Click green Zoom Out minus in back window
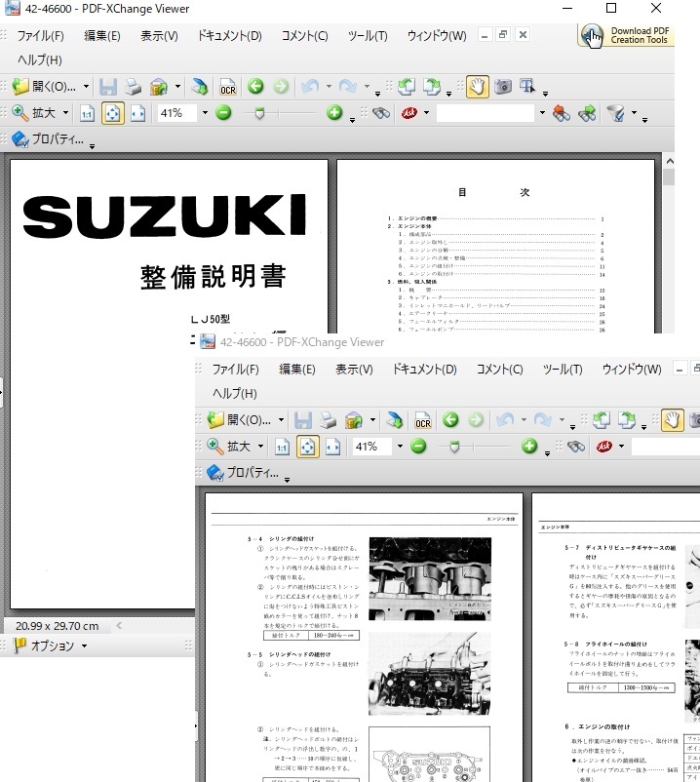Screen dimensions: 700x782 point(224,113)
